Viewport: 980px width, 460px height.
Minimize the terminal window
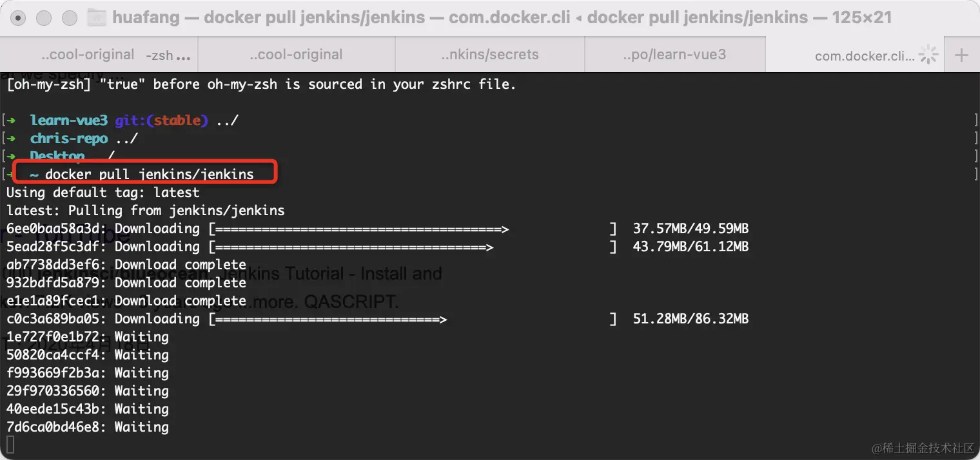point(43,18)
